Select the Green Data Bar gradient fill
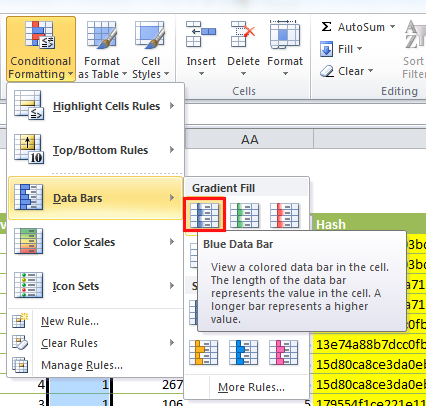The height and width of the screenshot is (406, 426). [x=245, y=215]
